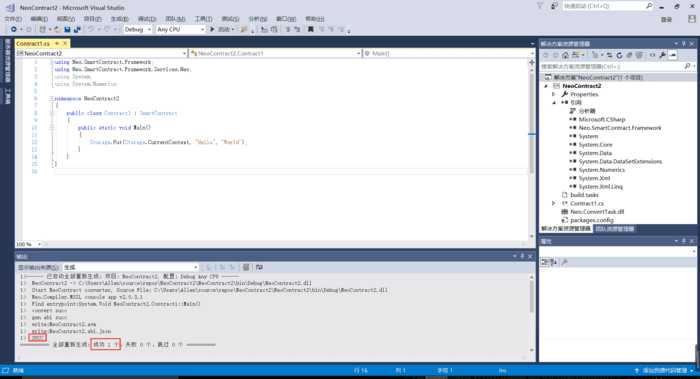Click Refresh icon in Solution Explorer toolbar
700x379 pixels.
[619, 55]
